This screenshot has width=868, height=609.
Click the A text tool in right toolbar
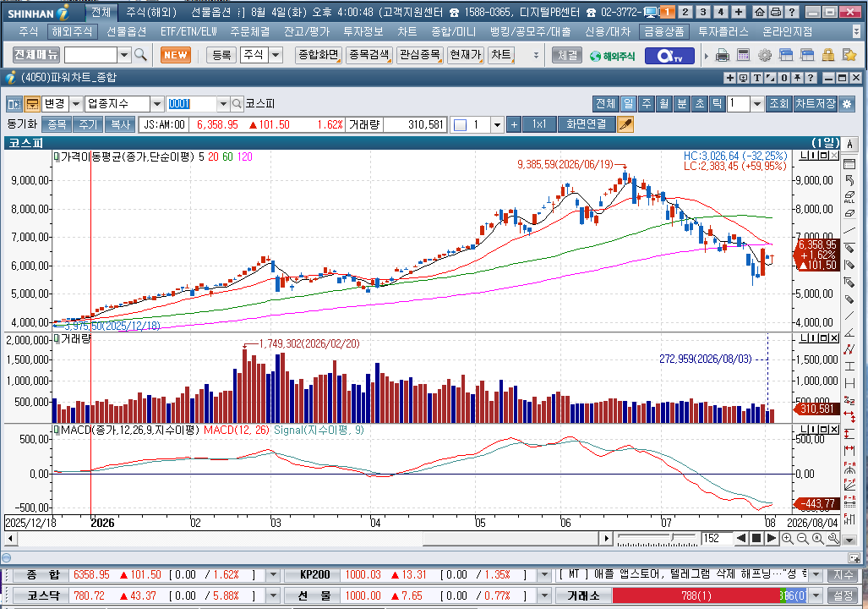point(849,145)
